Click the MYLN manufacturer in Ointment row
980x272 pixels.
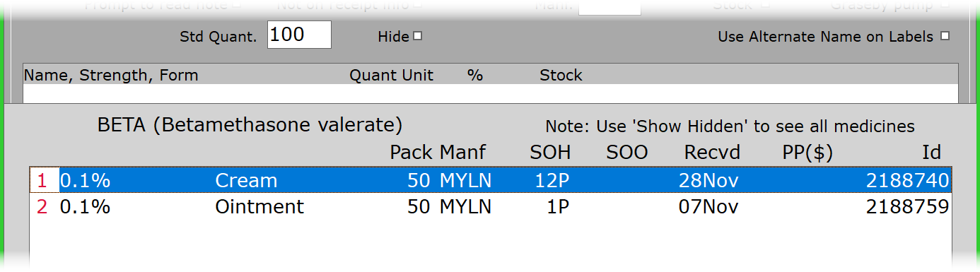tap(465, 207)
